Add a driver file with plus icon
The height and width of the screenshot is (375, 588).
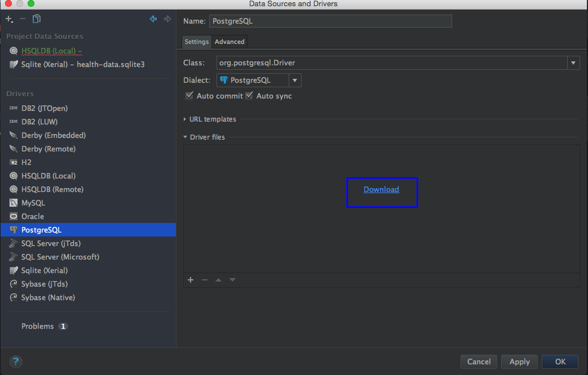pos(191,280)
